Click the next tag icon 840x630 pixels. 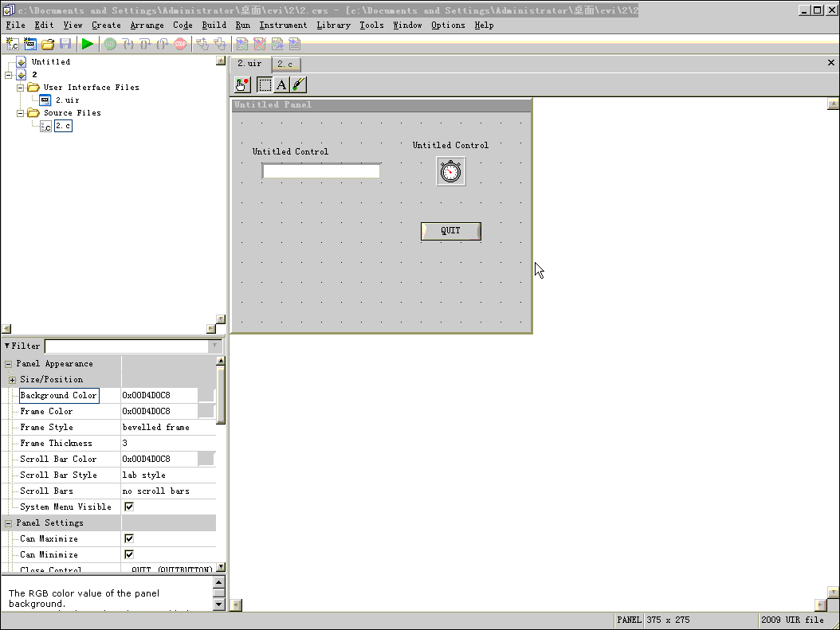pyautogui.click(x=295, y=45)
